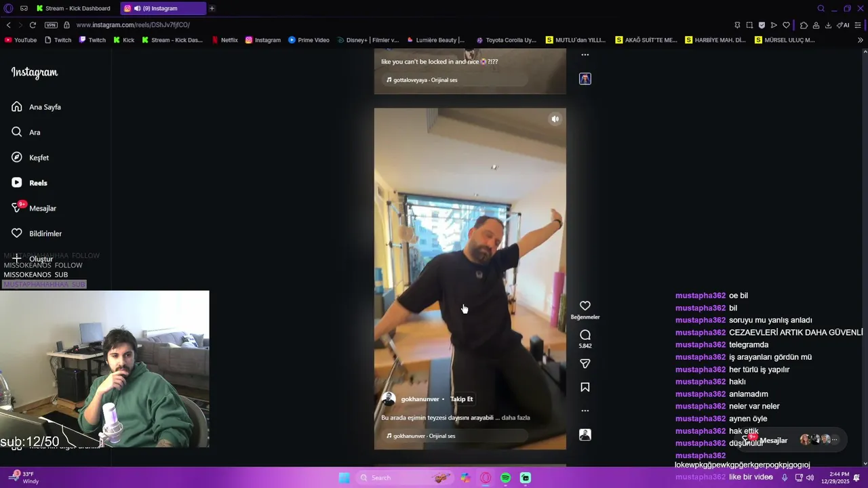The image size is (868, 488).
Task: Save the reel with bookmark icon
Action: (585, 387)
